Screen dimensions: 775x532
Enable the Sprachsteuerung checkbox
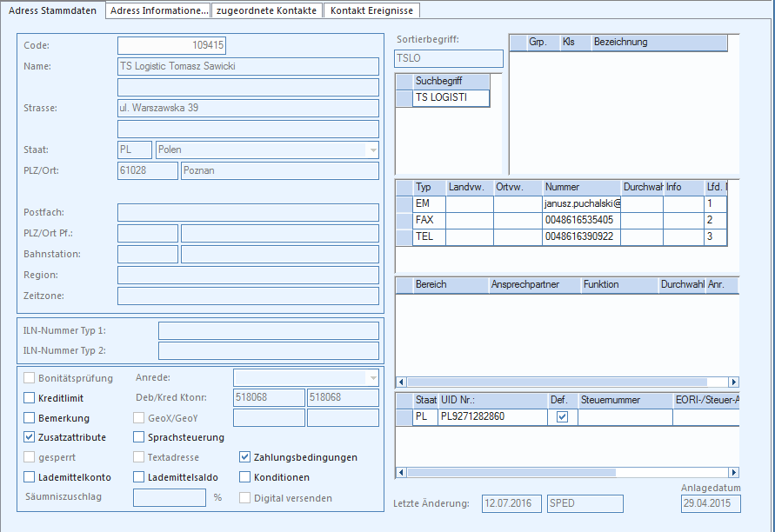pos(139,437)
